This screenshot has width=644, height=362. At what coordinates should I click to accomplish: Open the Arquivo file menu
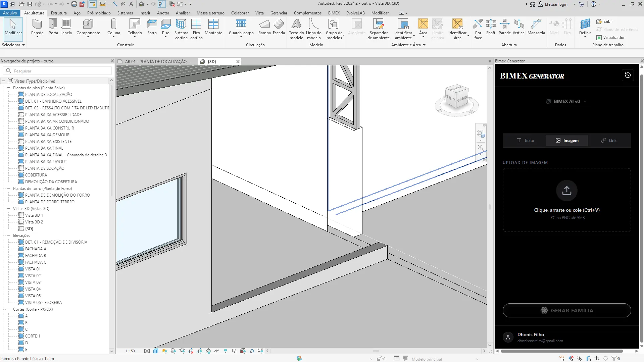pyautogui.click(x=10, y=13)
